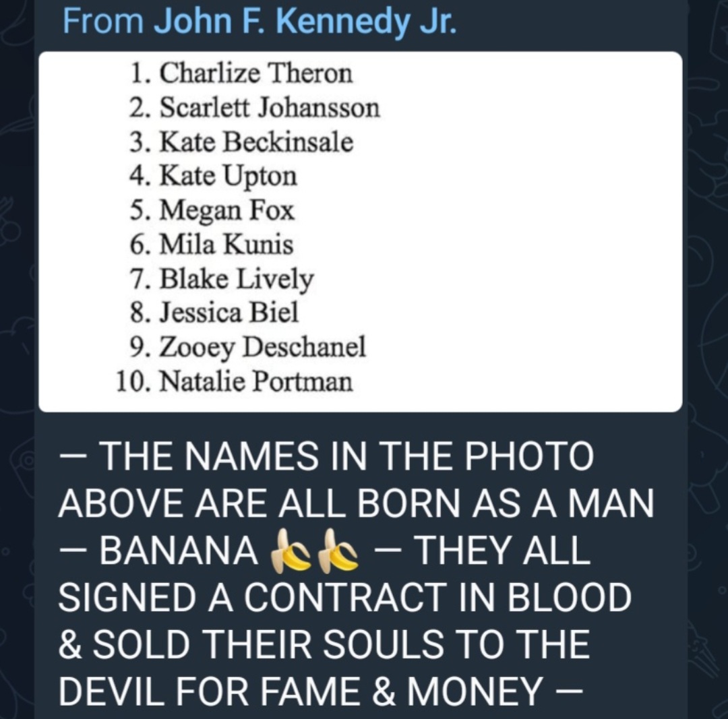Image resolution: width=728 pixels, height=719 pixels.
Task: Click the name Charlize Theron in the image
Action: pyautogui.click(x=255, y=73)
